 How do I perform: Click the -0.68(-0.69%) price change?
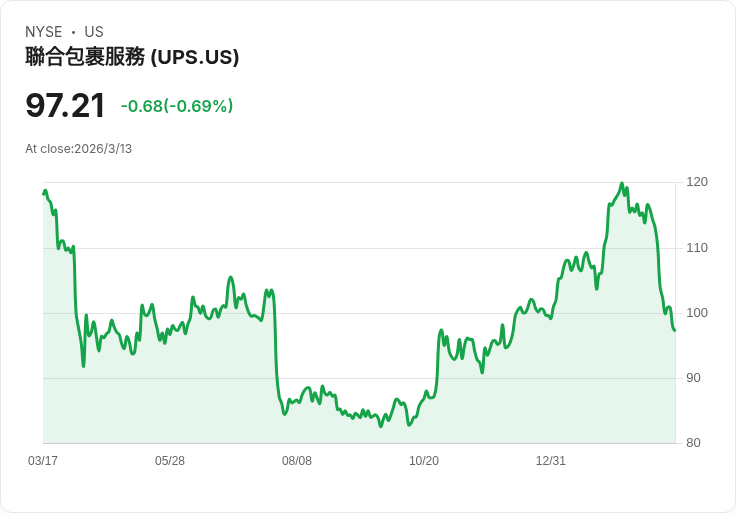(x=177, y=106)
